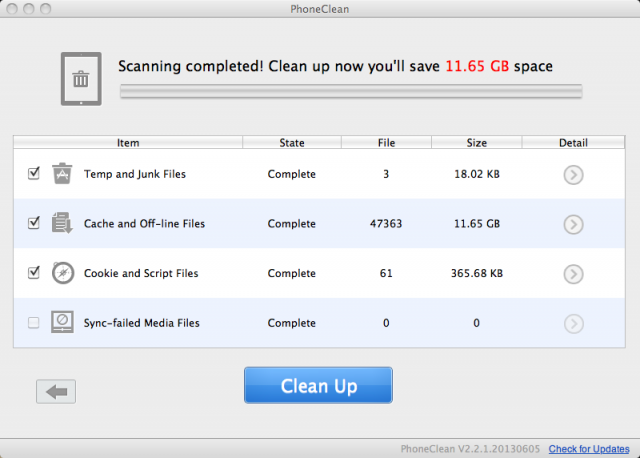Click the Cookie and Script Files compass icon

point(63,273)
